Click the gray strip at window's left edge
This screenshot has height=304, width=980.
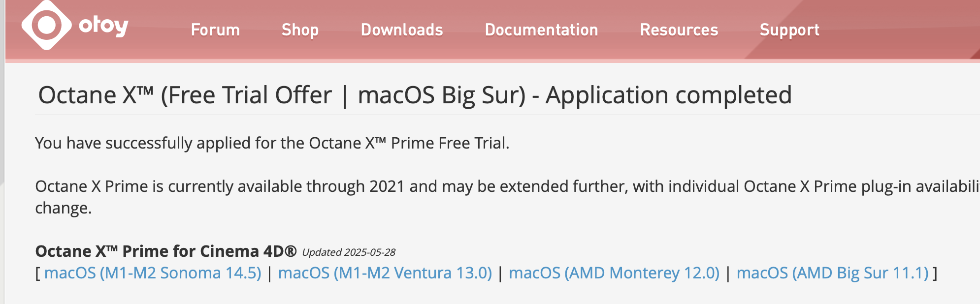[x=2, y=148]
